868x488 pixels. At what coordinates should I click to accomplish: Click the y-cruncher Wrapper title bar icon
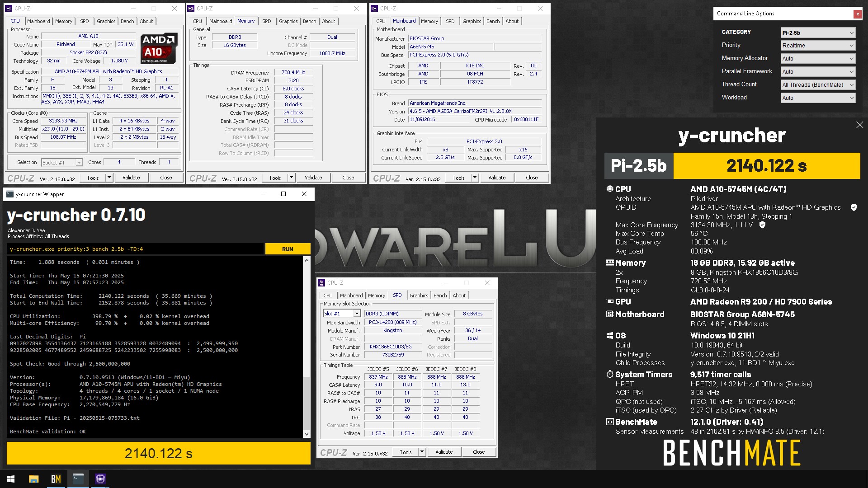pyautogui.click(x=9, y=194)
